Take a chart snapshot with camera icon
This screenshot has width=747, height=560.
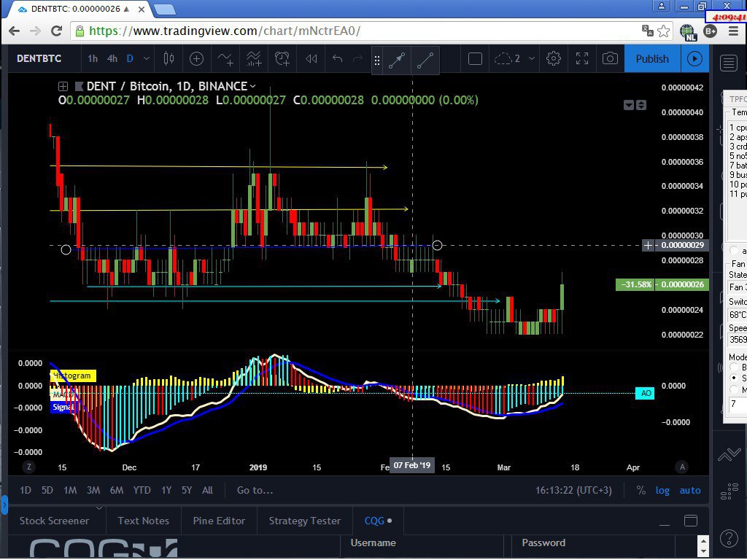coord(610,58)
